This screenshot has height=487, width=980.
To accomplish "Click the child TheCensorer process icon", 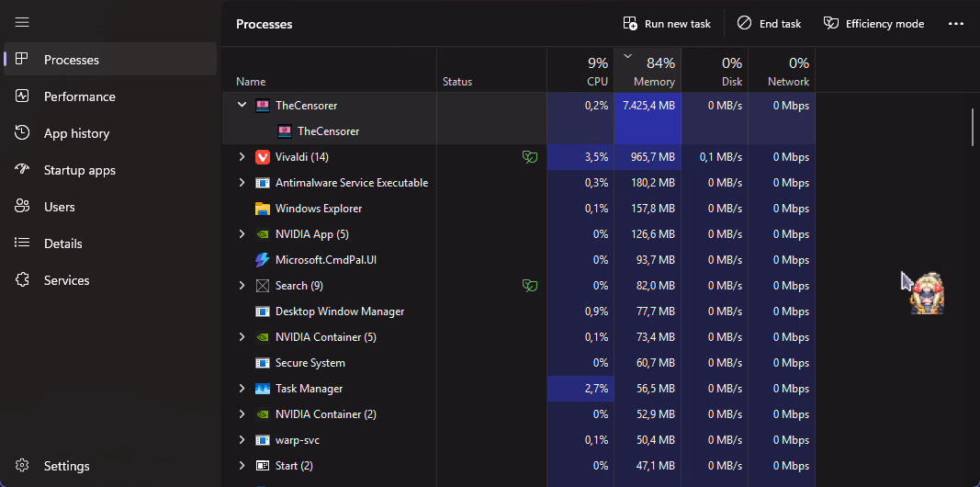I will [x=285, y=131].
